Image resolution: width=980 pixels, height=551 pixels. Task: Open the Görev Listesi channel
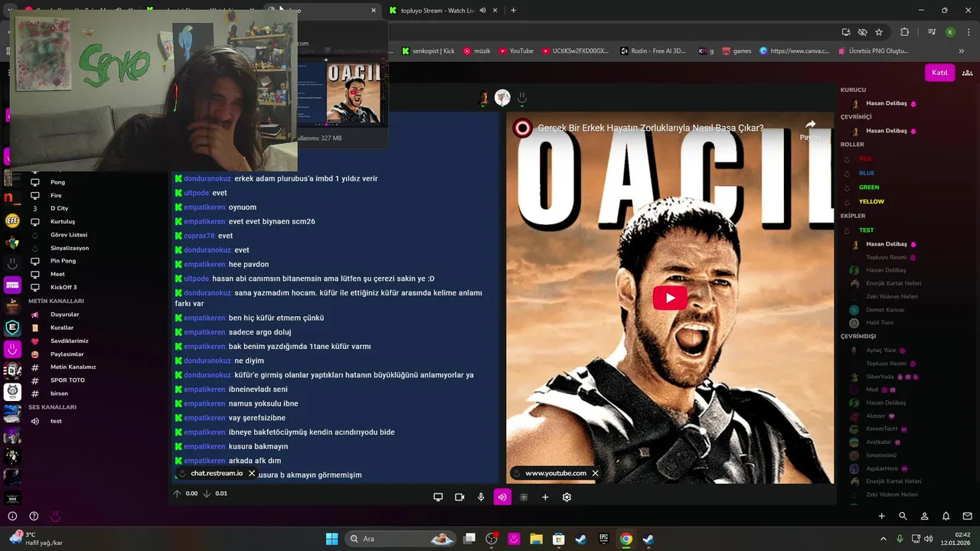tap(69, 235)
